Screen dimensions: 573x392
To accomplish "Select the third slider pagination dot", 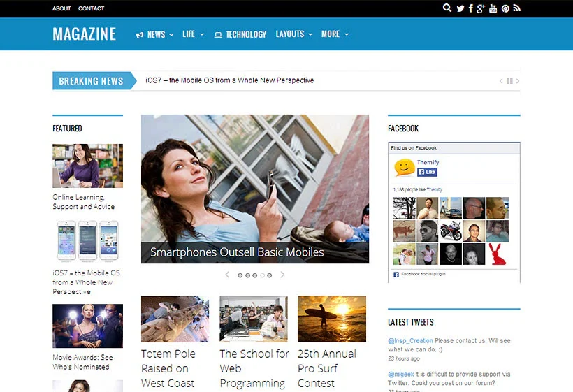I will [x=255, y=275].
